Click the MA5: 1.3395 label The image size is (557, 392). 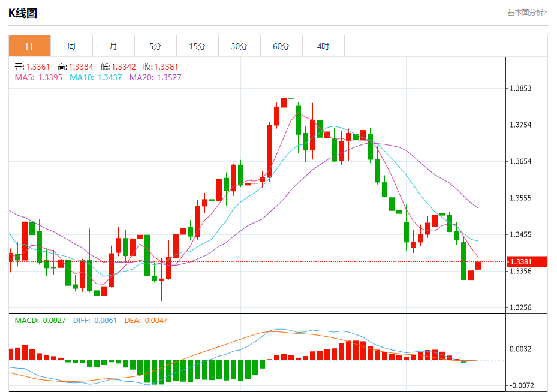[38, 77]
